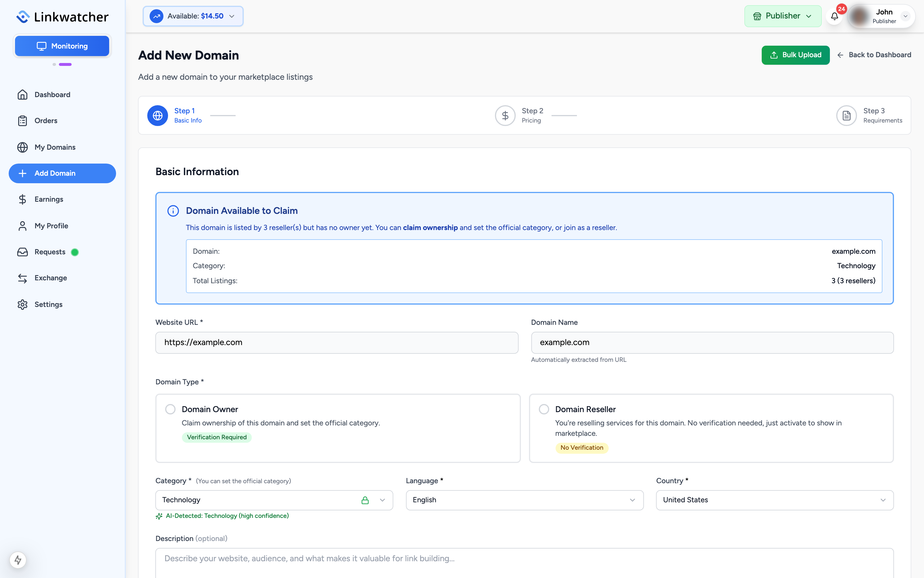Click the claim ownership link text

(430, 228)
